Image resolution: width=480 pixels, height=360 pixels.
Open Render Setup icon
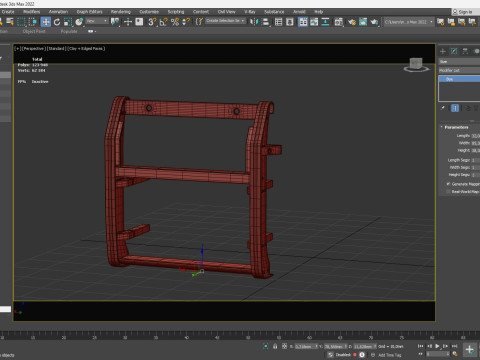[352, 22]
